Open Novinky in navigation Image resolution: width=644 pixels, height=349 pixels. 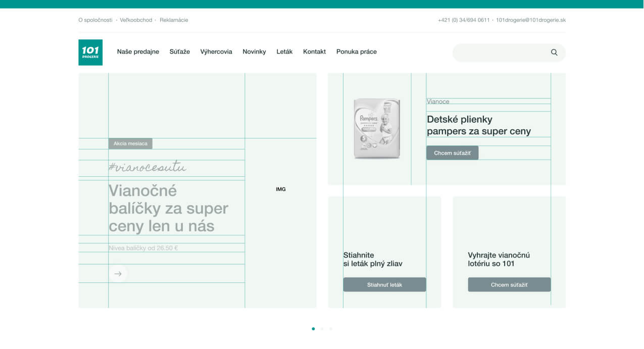254,52
